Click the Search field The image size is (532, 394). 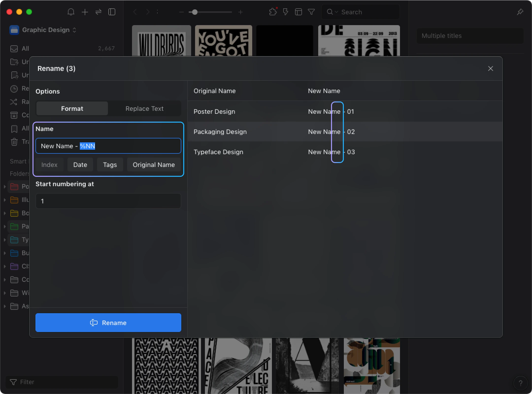360,12
